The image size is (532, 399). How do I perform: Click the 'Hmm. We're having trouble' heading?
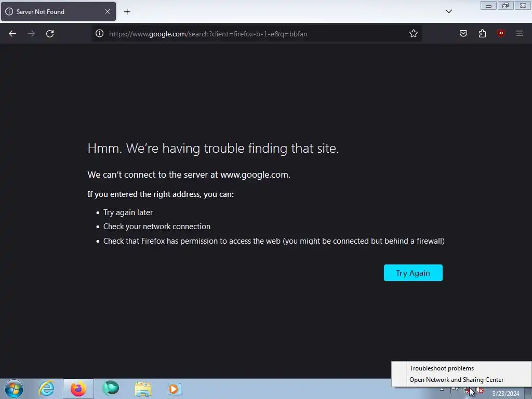[x=213, y=148]
